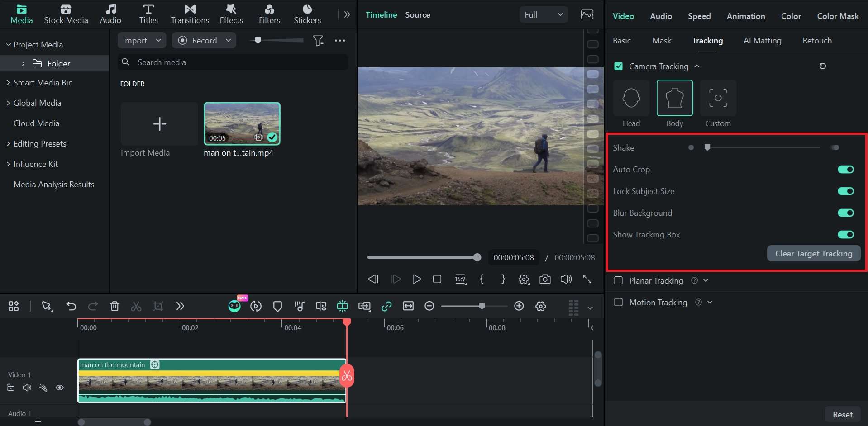Open the Import dropdown
The height and width of the screenshot is (426, 868).
142,40
